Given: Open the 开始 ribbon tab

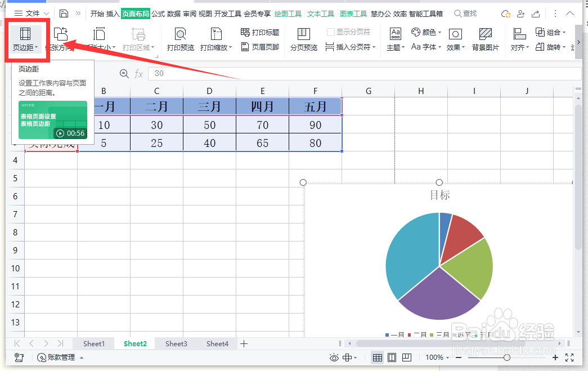Looking at the screenshot, I should (97, 14).
